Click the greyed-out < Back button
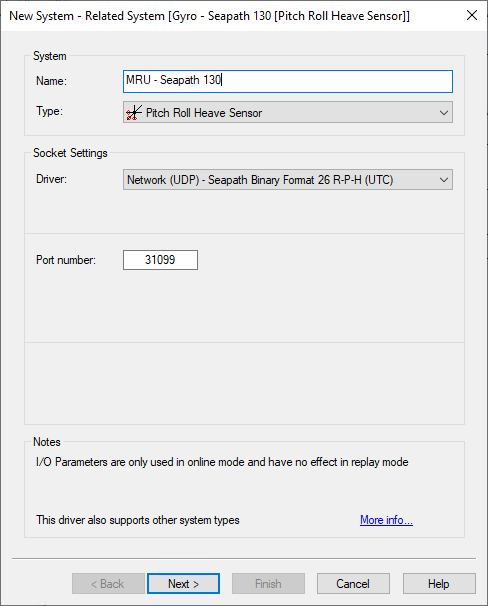 tap(108, 583)
